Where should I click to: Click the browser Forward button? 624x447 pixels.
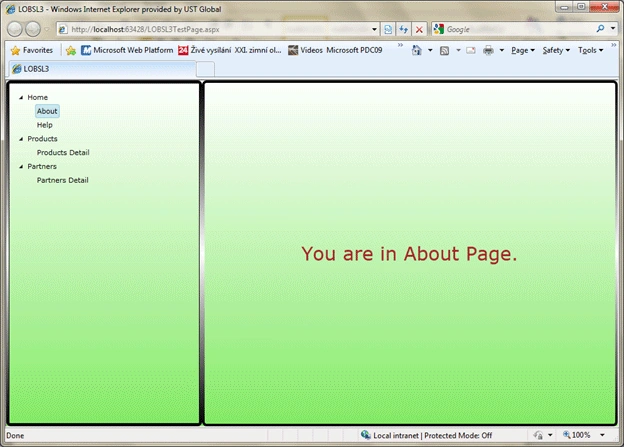coord(33,29)
